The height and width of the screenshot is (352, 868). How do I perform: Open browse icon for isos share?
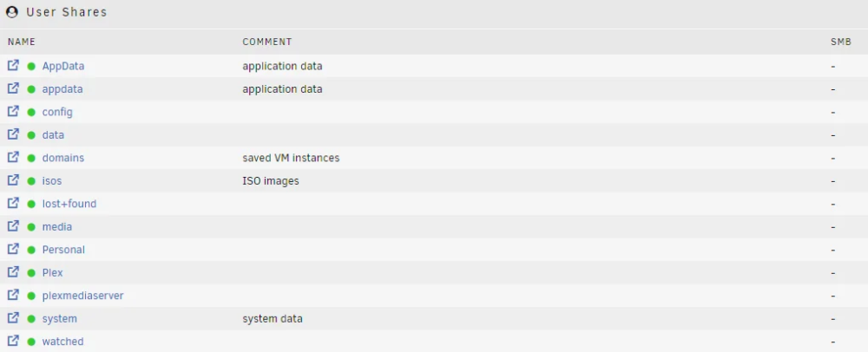click(x=13, y=180)
